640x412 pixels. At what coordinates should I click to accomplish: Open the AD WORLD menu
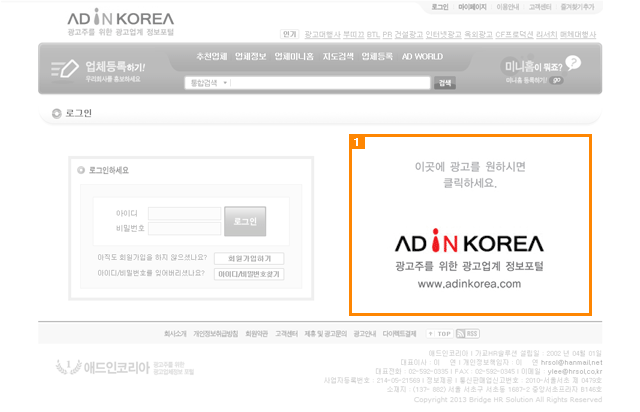[422, 56]
